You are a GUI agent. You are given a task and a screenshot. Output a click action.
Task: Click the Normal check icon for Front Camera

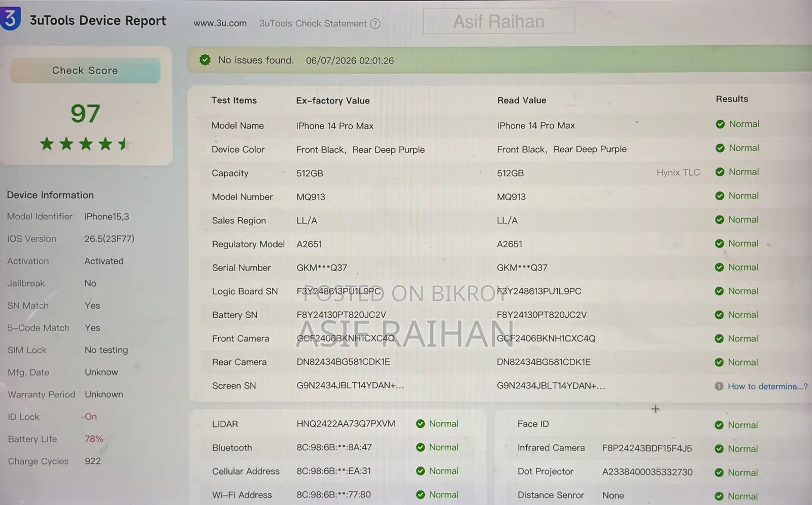tap(719, 339)
